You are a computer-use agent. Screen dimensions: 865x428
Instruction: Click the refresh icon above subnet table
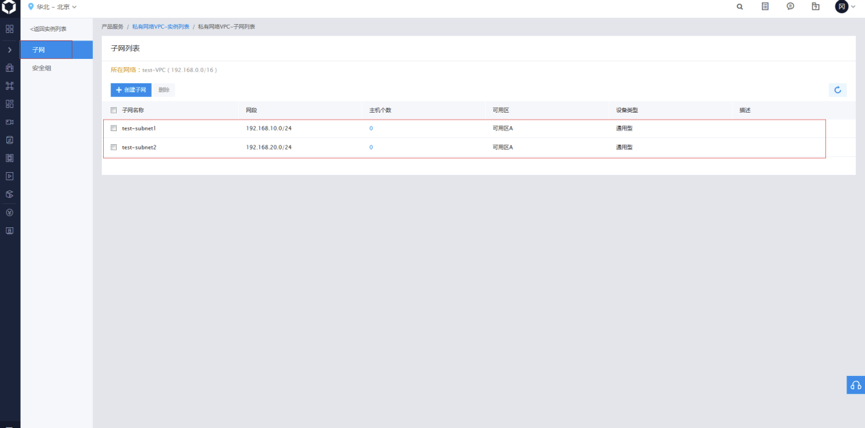point(837,90)
